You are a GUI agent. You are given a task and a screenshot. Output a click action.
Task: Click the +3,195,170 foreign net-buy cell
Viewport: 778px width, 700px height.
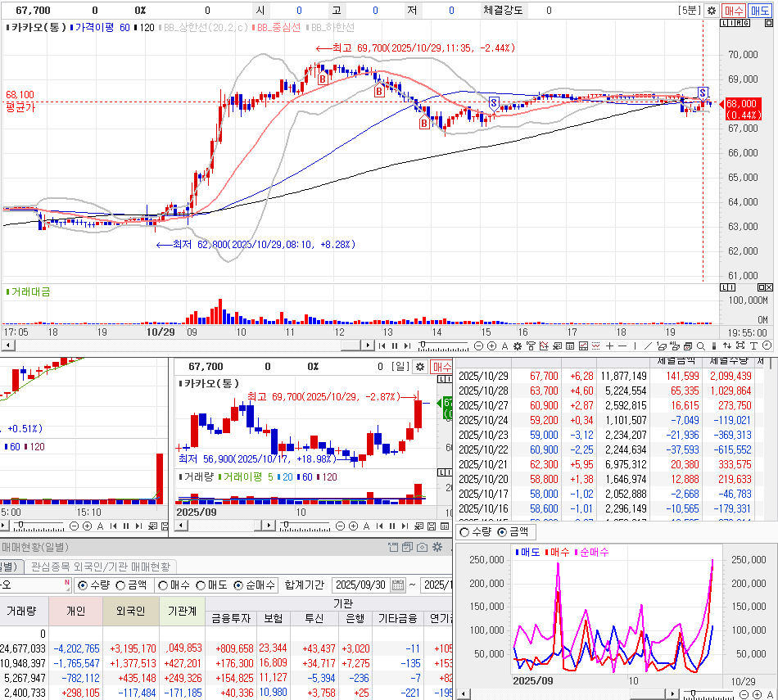(x=133, y=649)
